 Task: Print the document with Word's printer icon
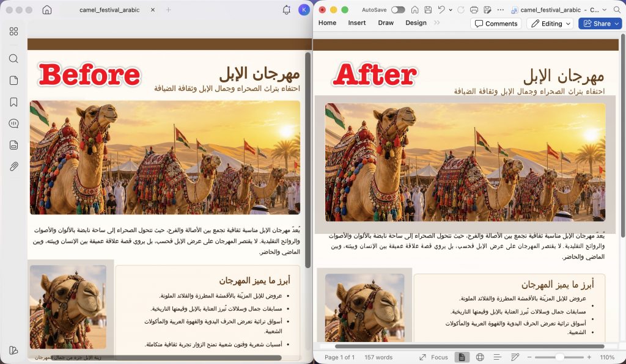point(474,10)
